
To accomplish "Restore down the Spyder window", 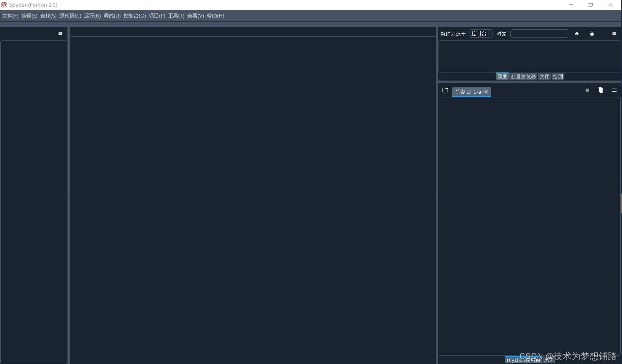I will (591, 5).
